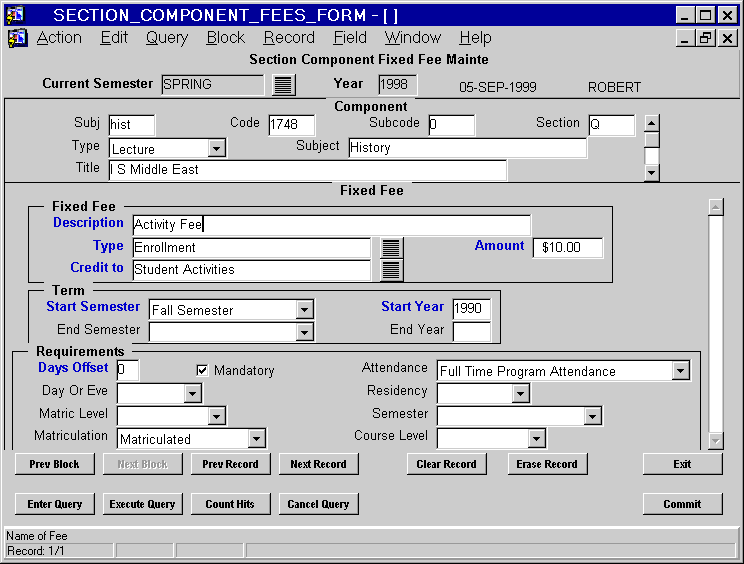
Task: Click the Exit button
Action: (682, 464)
